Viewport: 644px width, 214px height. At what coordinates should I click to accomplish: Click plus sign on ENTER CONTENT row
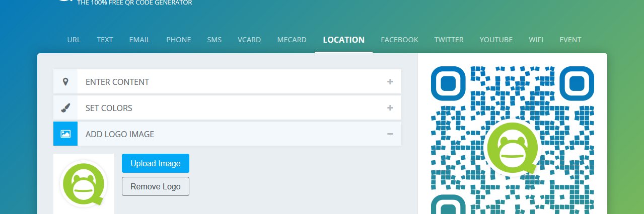click(390, 81)
